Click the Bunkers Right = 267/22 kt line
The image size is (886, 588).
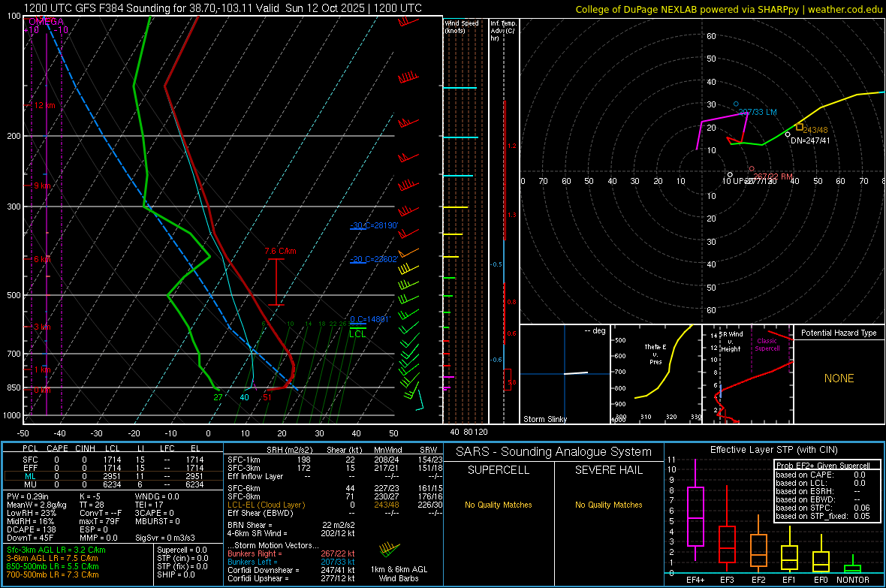(291, 553)
